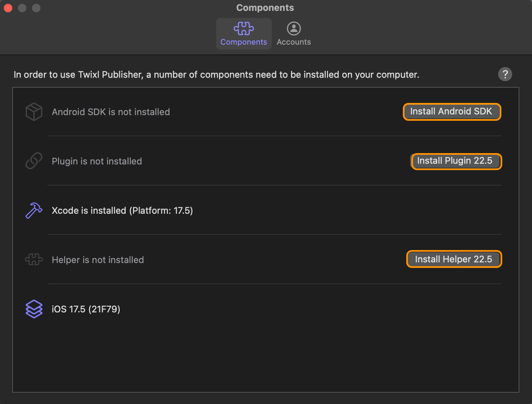The height and width of the screenshot is (404, 532).
Task: Select "Plugin is not installed" text
Action: [x=97, y=161]
